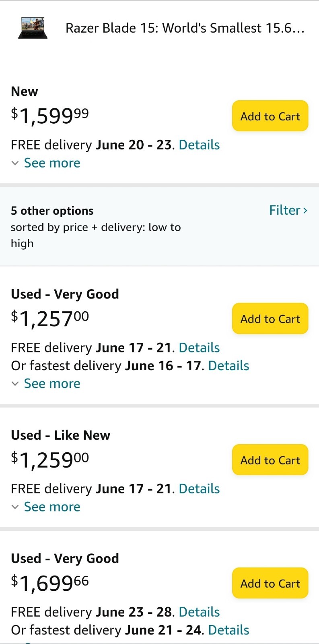Open Details for free delivery June 23 - 28
Viewport: 319px width, 644px height.
199,611
